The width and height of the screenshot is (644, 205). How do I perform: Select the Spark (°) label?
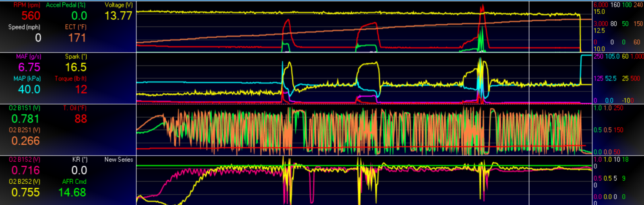tap(76, 57)
